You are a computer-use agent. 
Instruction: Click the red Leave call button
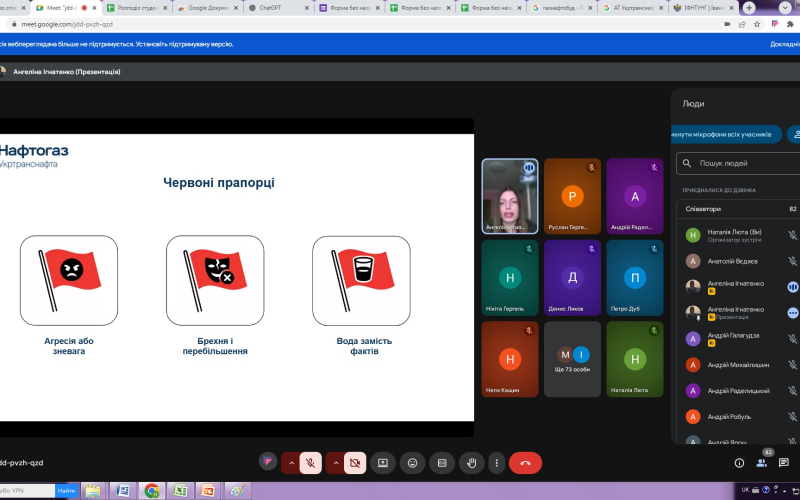(x=525, y=463)
